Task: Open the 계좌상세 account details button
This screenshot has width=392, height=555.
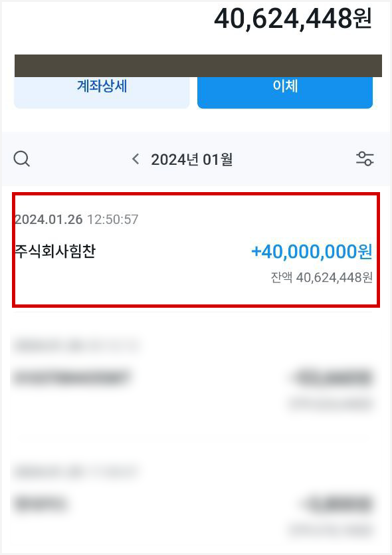Action: 102,91
